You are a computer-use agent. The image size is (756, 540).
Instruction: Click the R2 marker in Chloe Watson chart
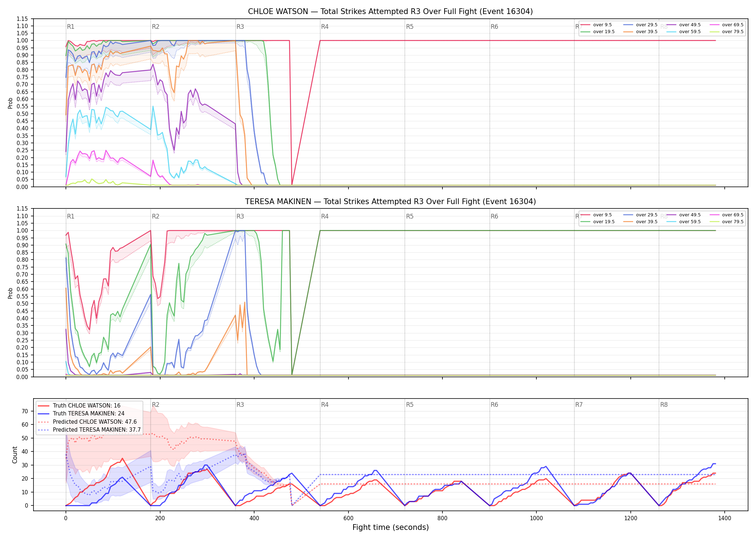point(156,27)
